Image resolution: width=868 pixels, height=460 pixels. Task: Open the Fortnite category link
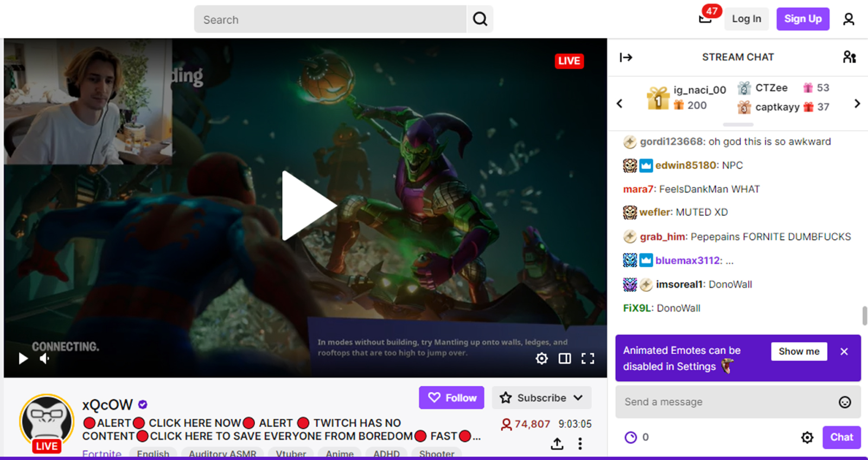[x=102, y=454]
